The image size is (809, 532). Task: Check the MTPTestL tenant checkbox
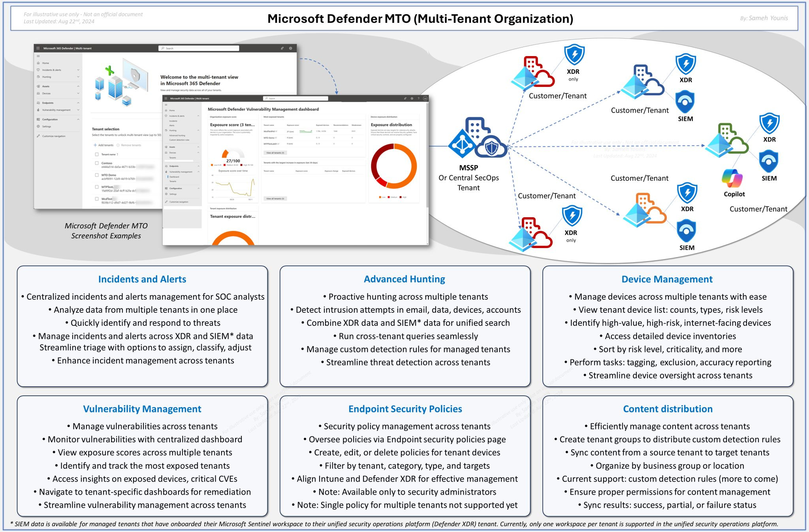click(97, 187)
